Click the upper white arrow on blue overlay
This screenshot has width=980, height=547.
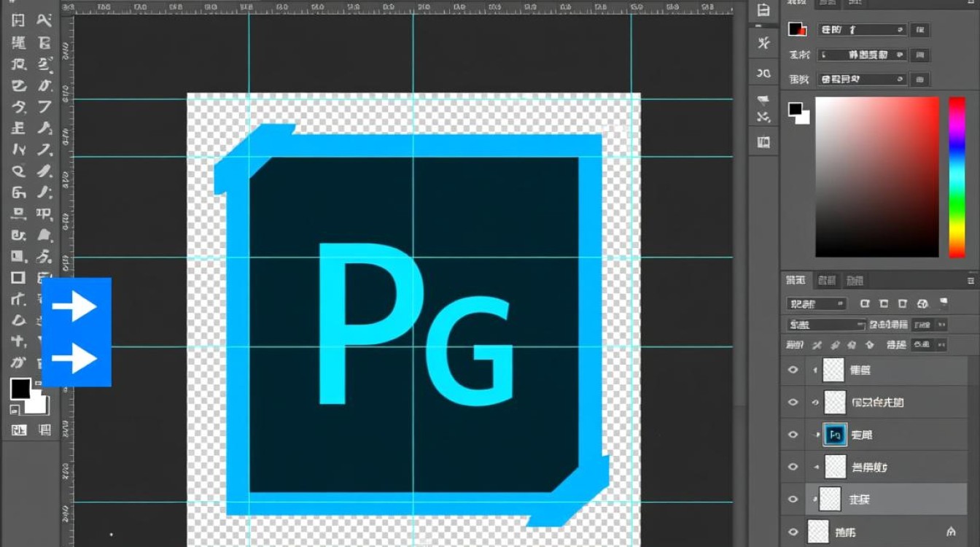click(x=74, y=307)
